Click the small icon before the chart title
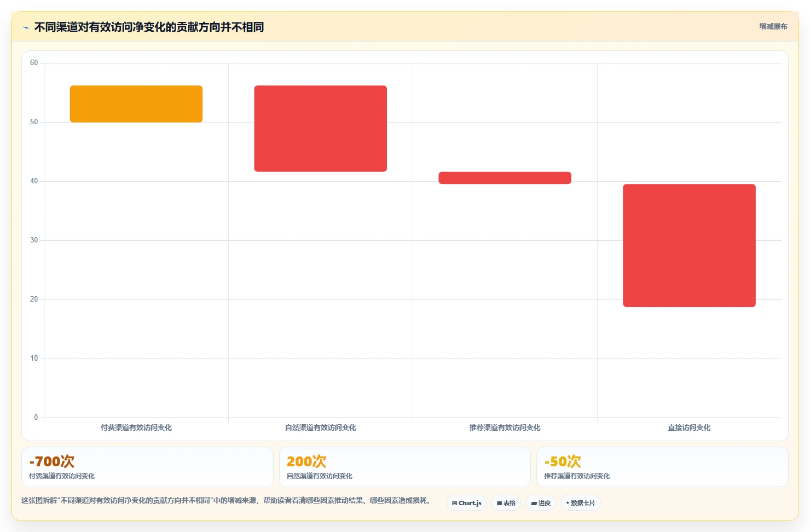Image resolution: width=810 pixels, height=532 pixels. [26, 27]
